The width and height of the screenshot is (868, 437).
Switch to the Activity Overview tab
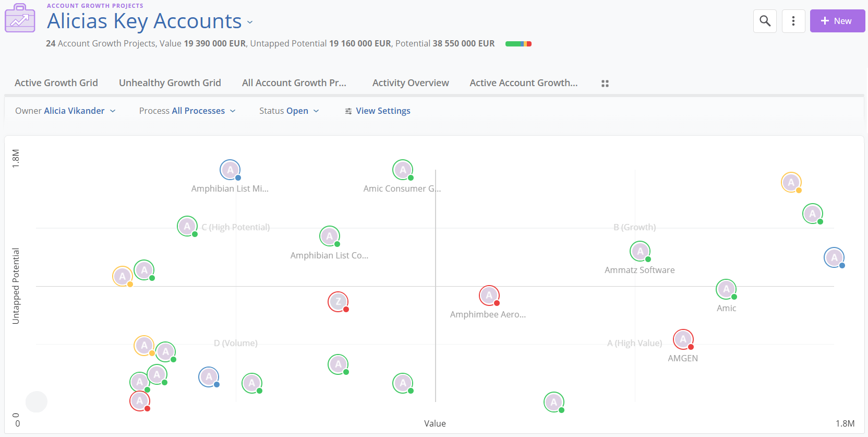pyautogui.click(x=411, y=83)
